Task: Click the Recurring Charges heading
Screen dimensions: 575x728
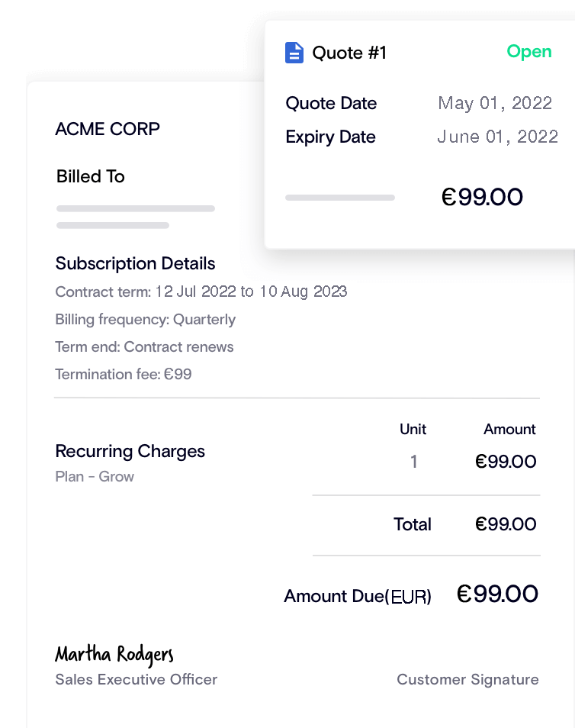Action: (130, 451)
